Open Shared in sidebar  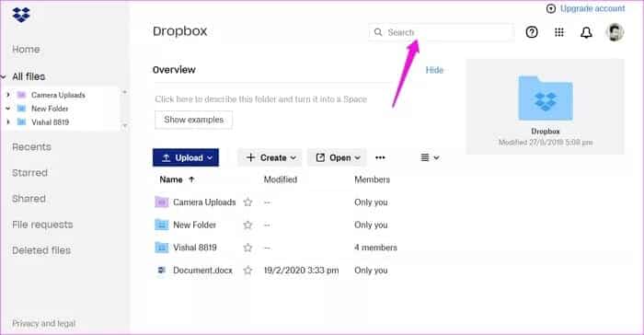[x=29, y=199]
